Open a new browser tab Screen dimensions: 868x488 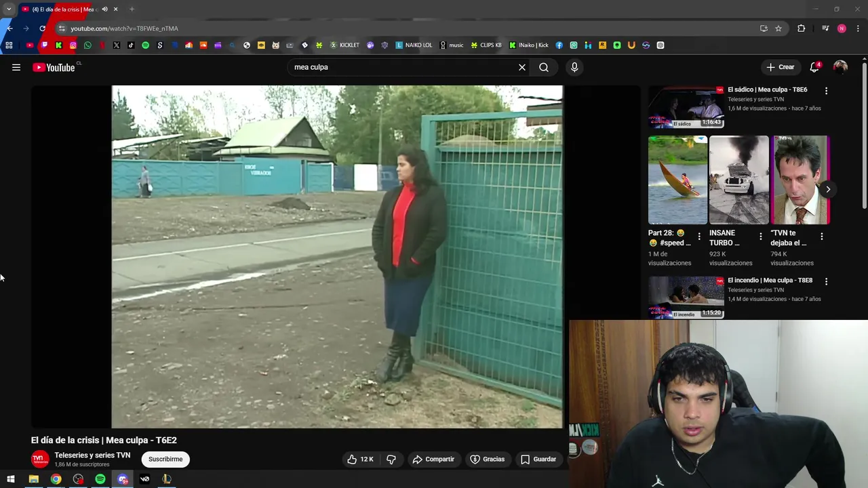[x=132, y=9]
